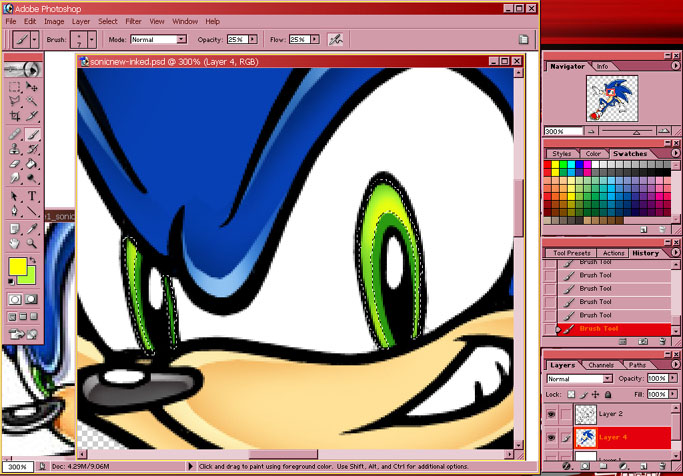Create a new layer in Layers panel
The width and height of the screenshot is (683, 476).
click(x=643, y=466)
